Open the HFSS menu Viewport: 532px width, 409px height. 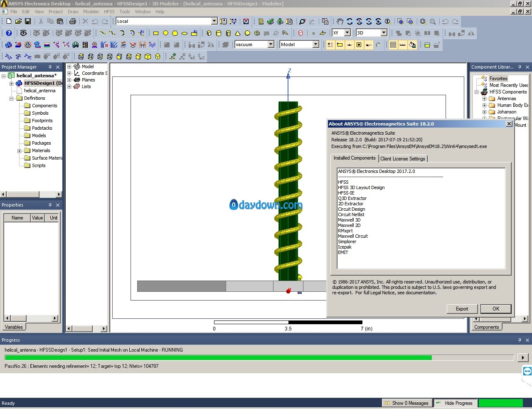109,12
